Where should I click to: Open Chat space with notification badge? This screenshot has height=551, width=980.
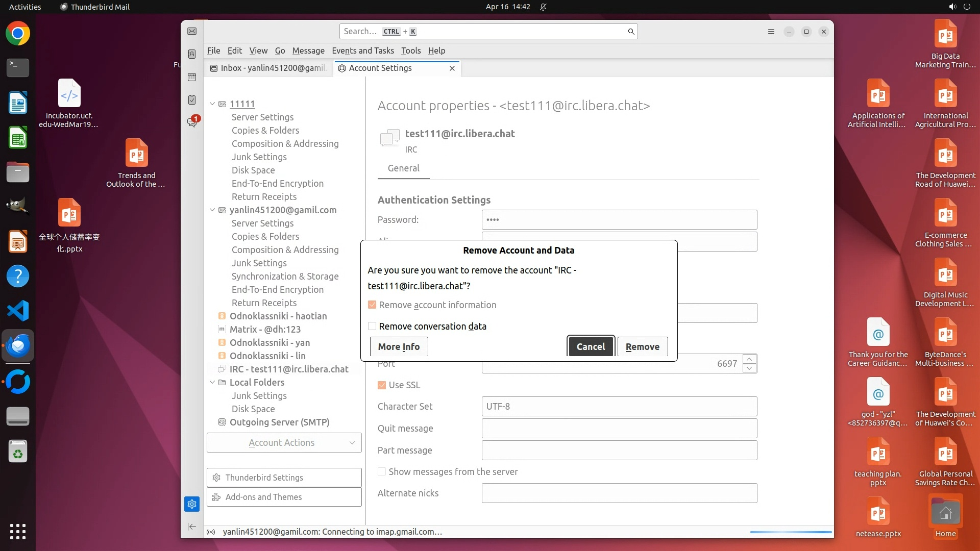(x=192, y=122)
